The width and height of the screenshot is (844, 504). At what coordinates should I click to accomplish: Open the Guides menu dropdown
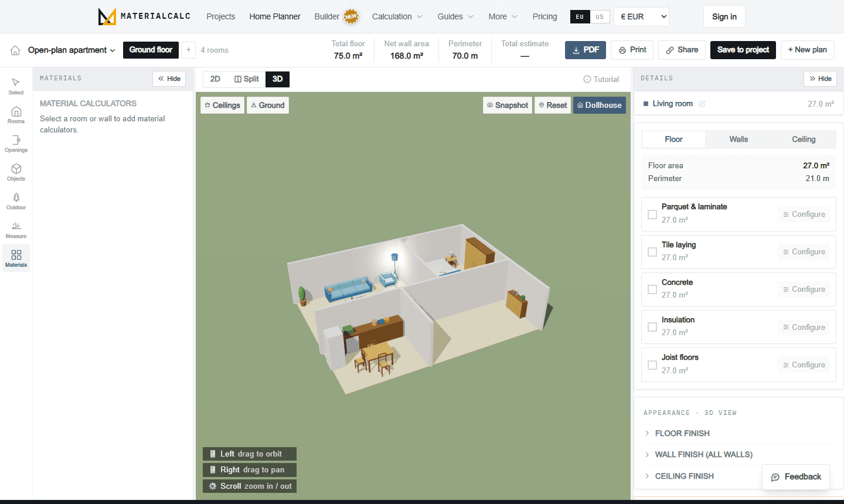pos(455,16)
